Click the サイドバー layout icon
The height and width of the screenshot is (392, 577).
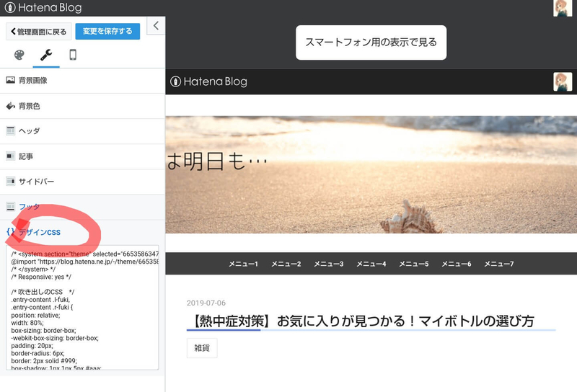coord(10,182)
